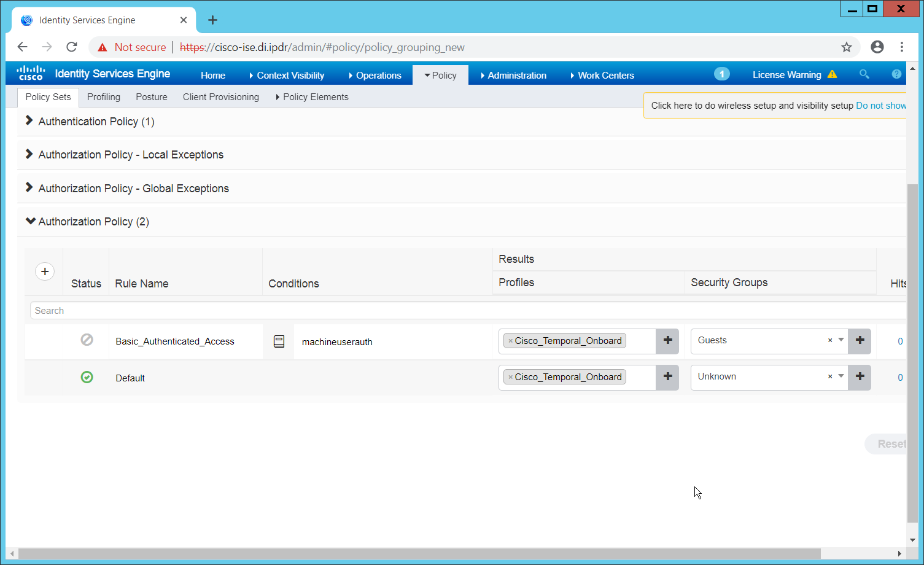
Task: Add a security group to the Default rule
Action: click(x=860, y=377)
